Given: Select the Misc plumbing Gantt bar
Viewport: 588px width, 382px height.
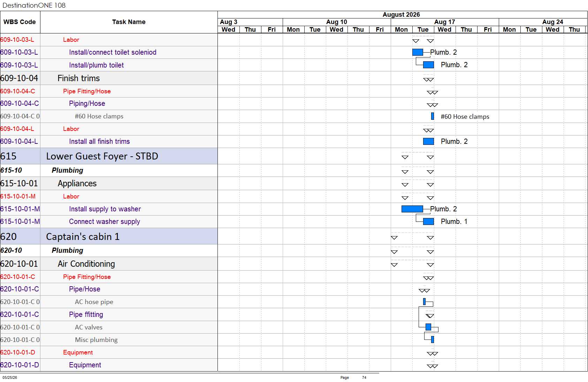Looking at the screenshot, I should click(x=433, y=340).
